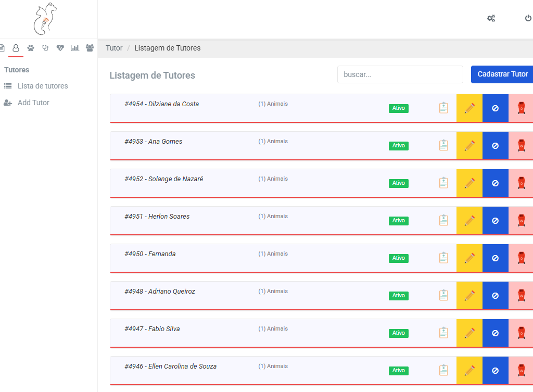Viewport: 533px width, 392px height.
Task: Open clipboard record for Solange de Nazaré
Action: (443, 183)
